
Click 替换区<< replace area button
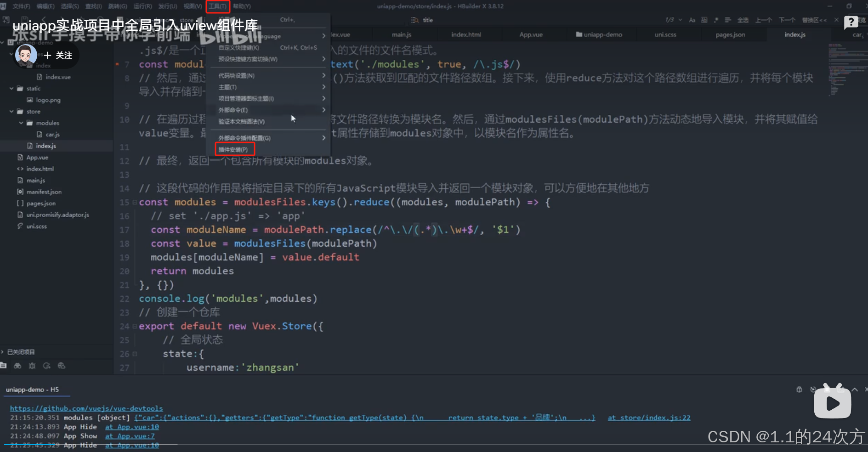click(814, 20)
